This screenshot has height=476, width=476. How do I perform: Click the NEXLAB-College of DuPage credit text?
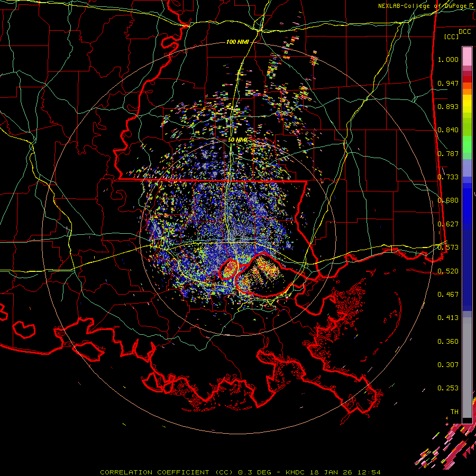[427, 6]
